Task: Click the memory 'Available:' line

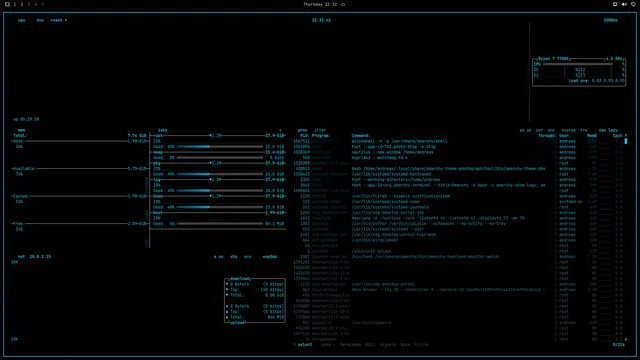Action: click(x=79, y=169)
